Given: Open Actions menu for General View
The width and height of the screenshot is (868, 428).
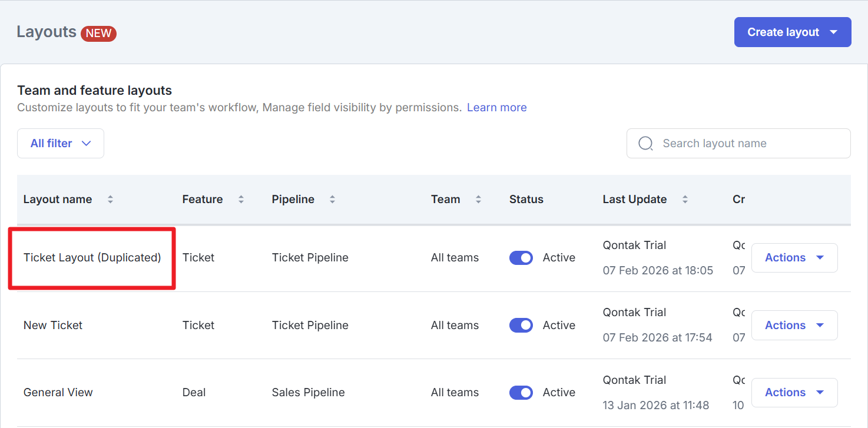Looking at the screenshot, I should (x=794, y=393).
